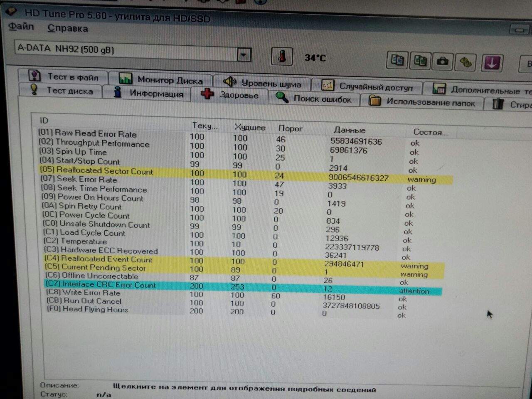The image size is (532, 399).
Task: Switch to the Уровень шума tab
Action: click(x=262, y=82)
